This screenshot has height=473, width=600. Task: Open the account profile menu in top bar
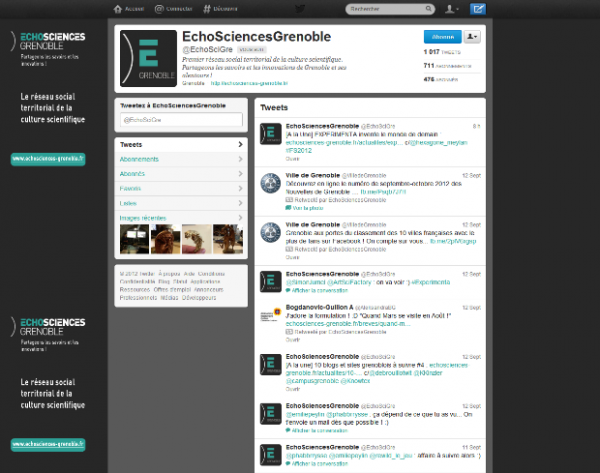[451, 9]
